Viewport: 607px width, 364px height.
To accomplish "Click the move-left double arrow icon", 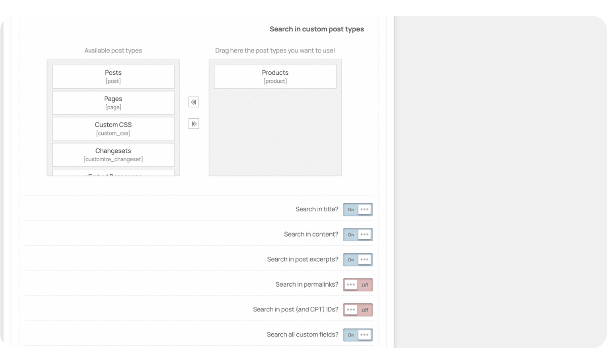I will (x=194, y=102).
